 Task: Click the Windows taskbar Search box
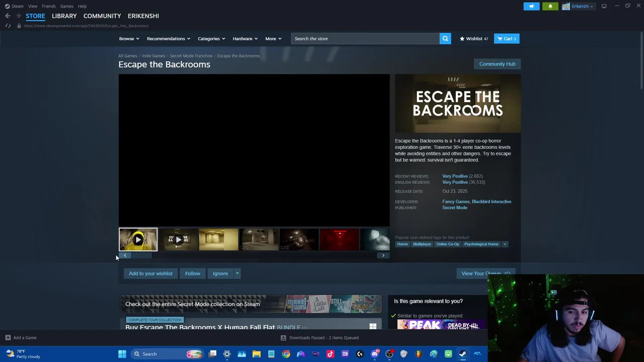(168, 354)
